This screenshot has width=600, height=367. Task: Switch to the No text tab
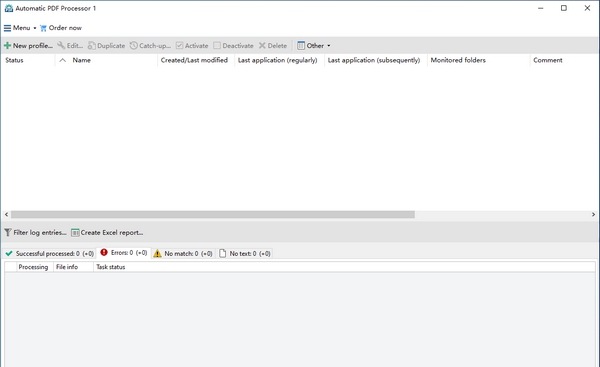point(245,253)
